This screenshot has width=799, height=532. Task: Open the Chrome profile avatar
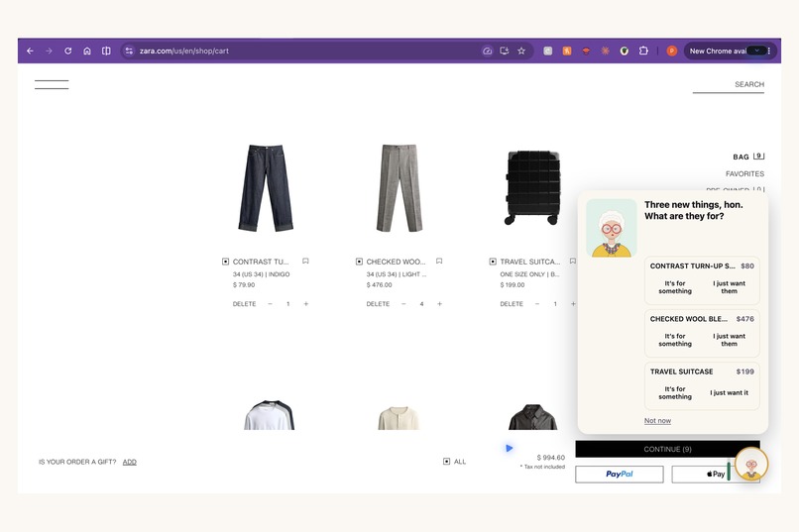coord(671,51)
